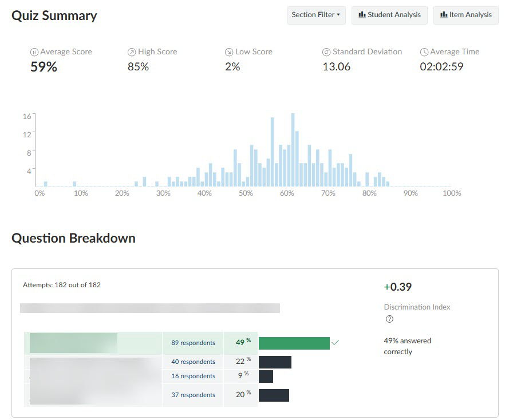Click the Student Analysis button
This screenshot has width=509, height=420.
tap(389, 15)
